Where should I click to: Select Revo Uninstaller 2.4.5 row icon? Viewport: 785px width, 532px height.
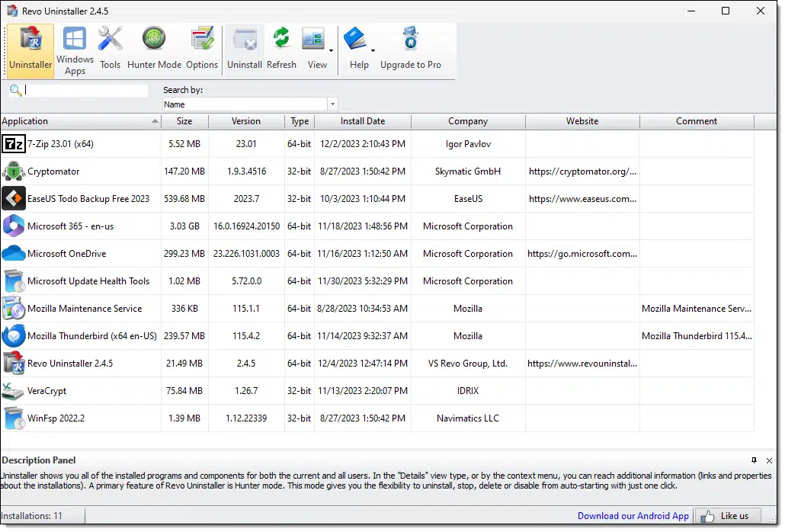14,364
